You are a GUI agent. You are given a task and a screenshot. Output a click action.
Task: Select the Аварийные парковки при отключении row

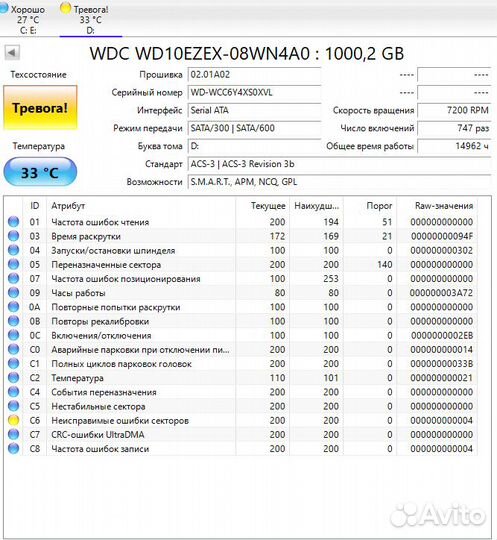coord(241,349)
